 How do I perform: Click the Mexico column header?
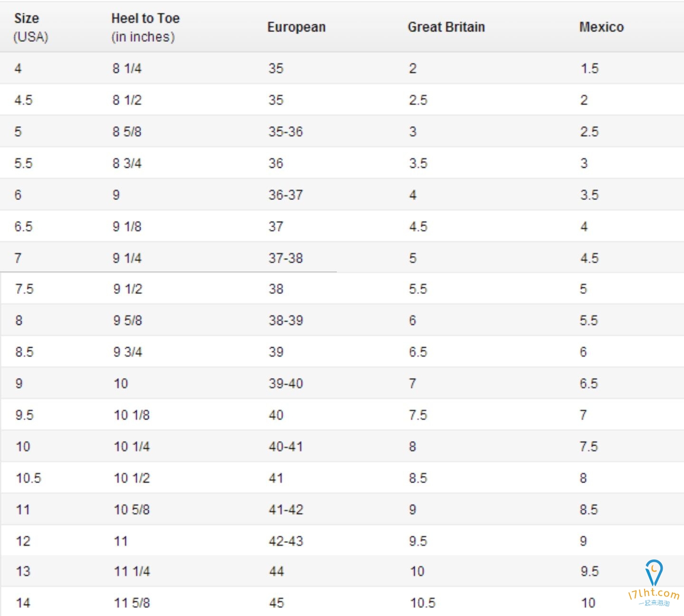[601, 27]
